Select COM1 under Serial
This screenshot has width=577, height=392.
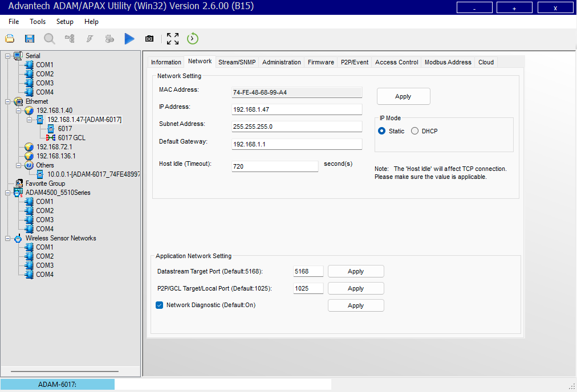click(x=44, y=65)
